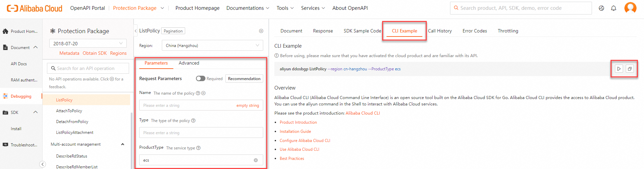Run the CLI command with play icon
The height and width of the screenshot is (169, 644).
pos(619,69)
